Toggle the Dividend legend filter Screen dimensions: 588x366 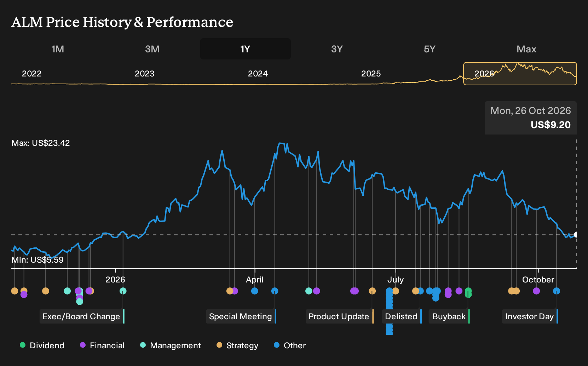tap(42, 345)
